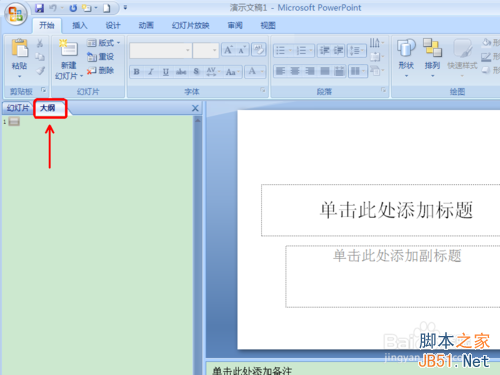Click the 删除 delete slide button
This screenshot has width=500, height=375.
[100, 71]
